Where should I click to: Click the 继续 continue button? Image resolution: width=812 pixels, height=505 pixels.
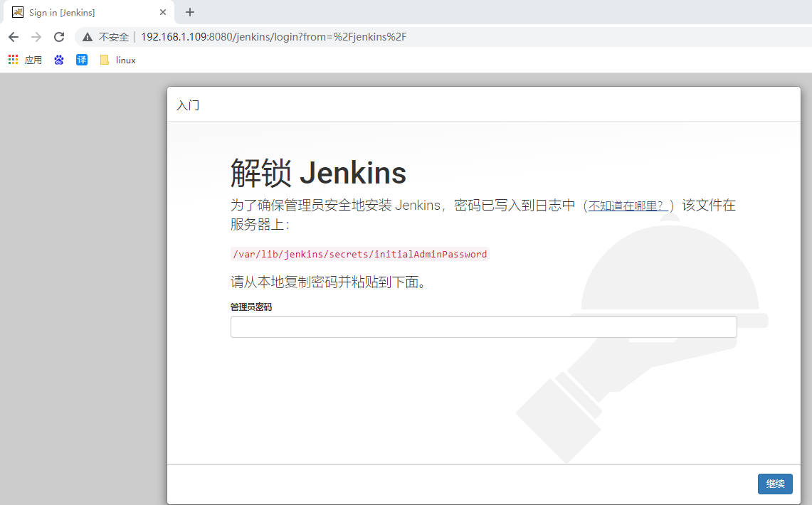click(775, 484)
